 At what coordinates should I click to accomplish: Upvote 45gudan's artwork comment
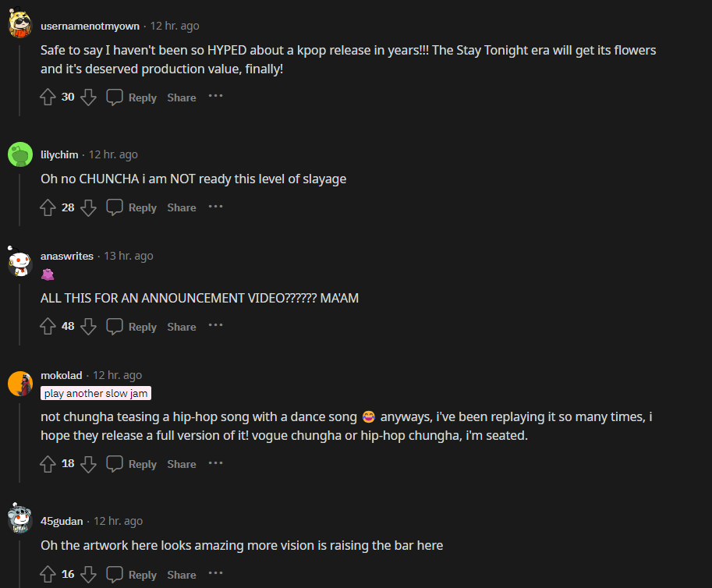click(x=48, y=575)
